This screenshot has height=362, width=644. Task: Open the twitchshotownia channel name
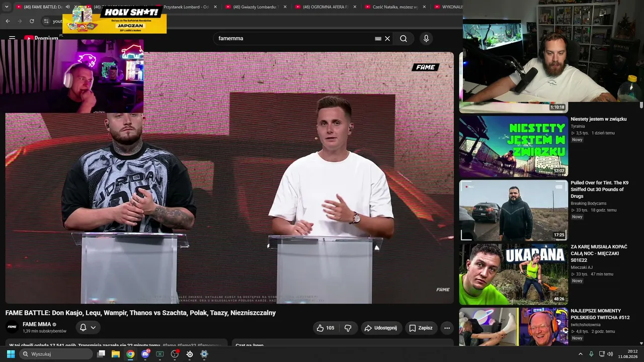pyautogui.click(x=586, y=325)
